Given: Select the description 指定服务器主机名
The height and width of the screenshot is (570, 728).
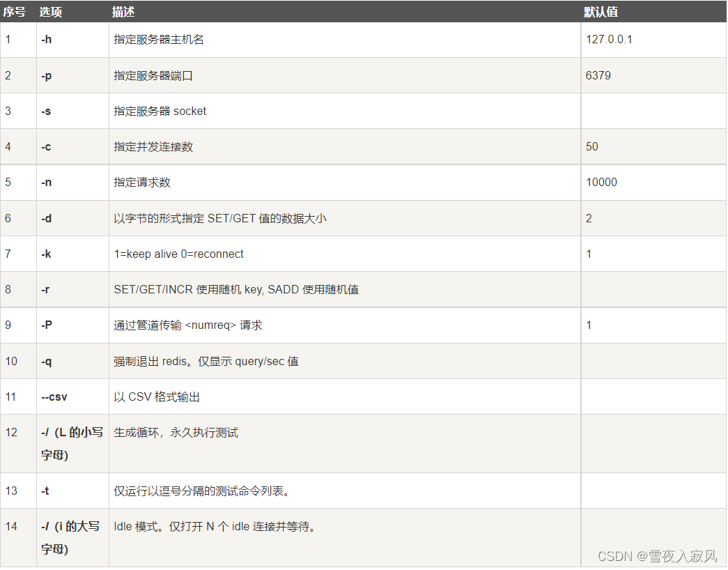Looking at the screenshot, I should click(159, 40).
